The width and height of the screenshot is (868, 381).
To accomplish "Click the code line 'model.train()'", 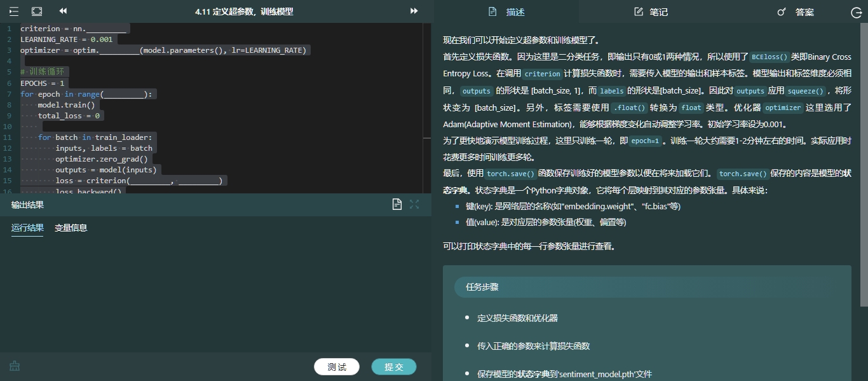I will pyautogui.click(x=66, y=105).
